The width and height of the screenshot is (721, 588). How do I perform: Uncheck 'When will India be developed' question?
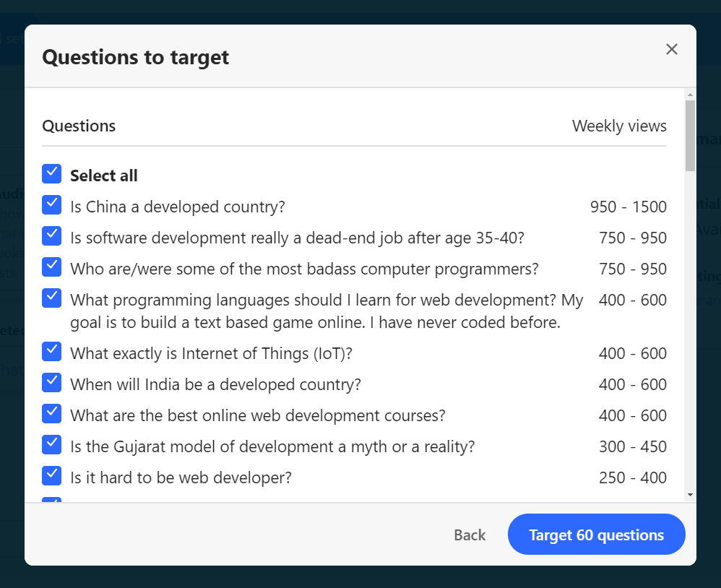[x=52, y=383]
